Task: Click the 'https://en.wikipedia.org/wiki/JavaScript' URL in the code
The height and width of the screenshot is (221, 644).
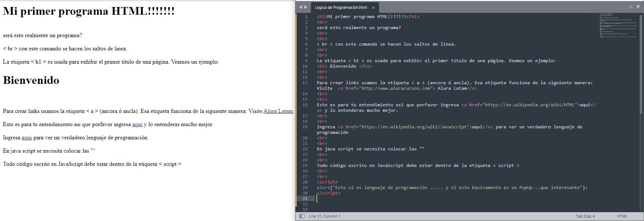Action: (x=414, y=127)
